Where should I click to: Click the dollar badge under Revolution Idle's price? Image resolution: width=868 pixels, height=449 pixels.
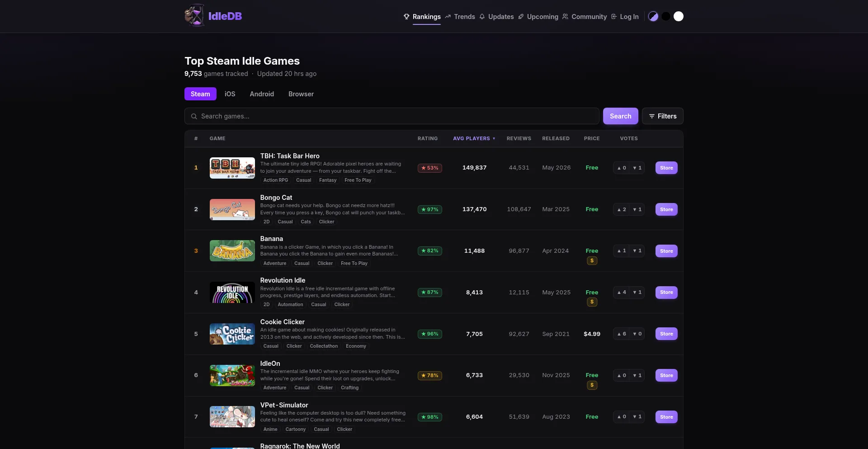click(592, 302)
